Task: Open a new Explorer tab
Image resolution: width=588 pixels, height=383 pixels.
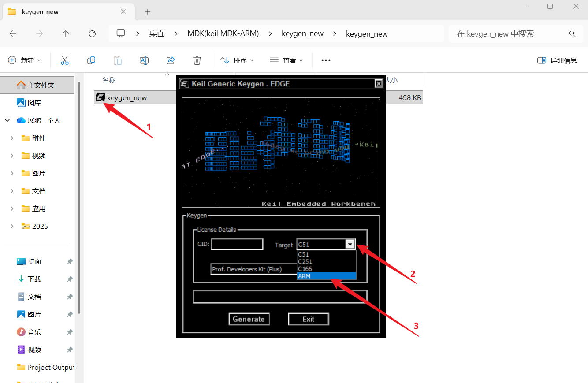Action: 148,12
